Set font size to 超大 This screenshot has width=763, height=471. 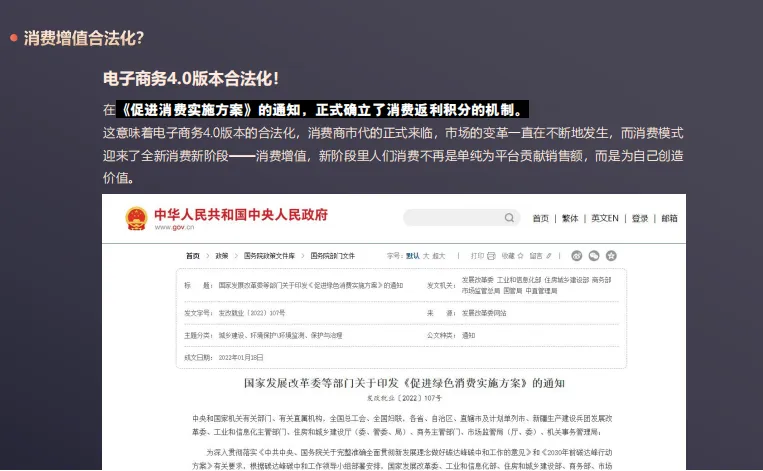[438, 256]
